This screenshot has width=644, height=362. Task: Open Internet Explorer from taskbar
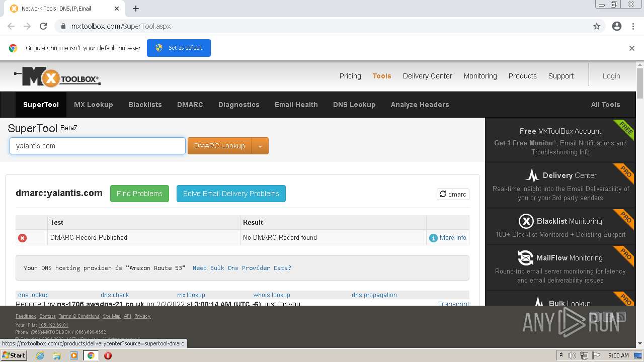[x=40, y=355]
